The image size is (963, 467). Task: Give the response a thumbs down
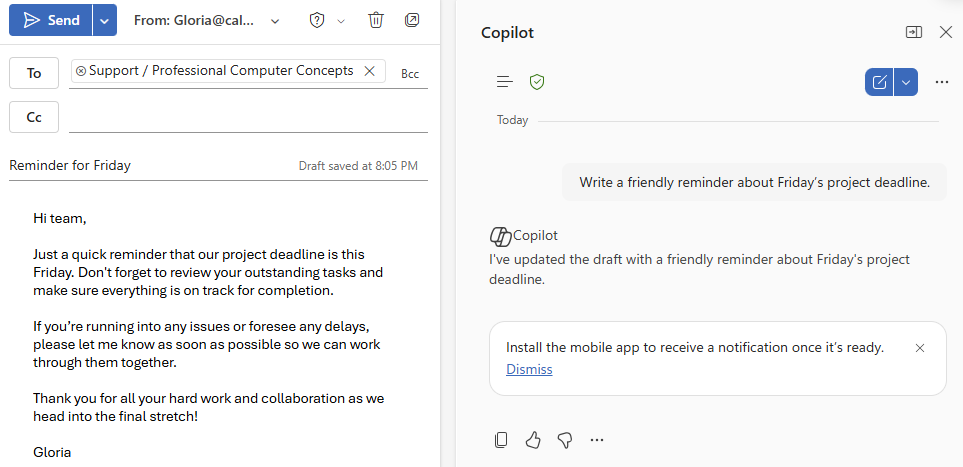(x=565, y=440)
